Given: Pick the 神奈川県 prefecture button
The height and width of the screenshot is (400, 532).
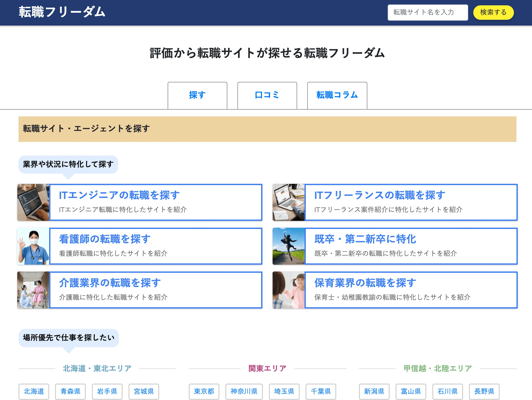Looking at the screenshot, I should click(244, 391).
